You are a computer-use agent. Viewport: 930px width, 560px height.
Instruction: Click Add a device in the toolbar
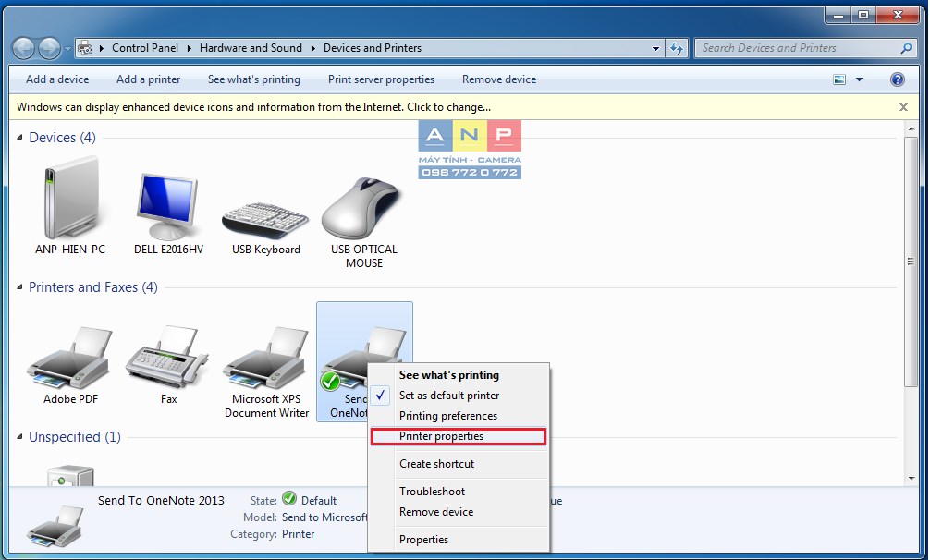click(57, 79)
